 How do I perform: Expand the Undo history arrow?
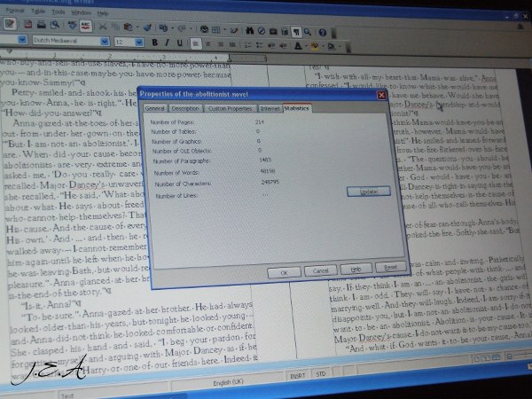click(173, 28)
